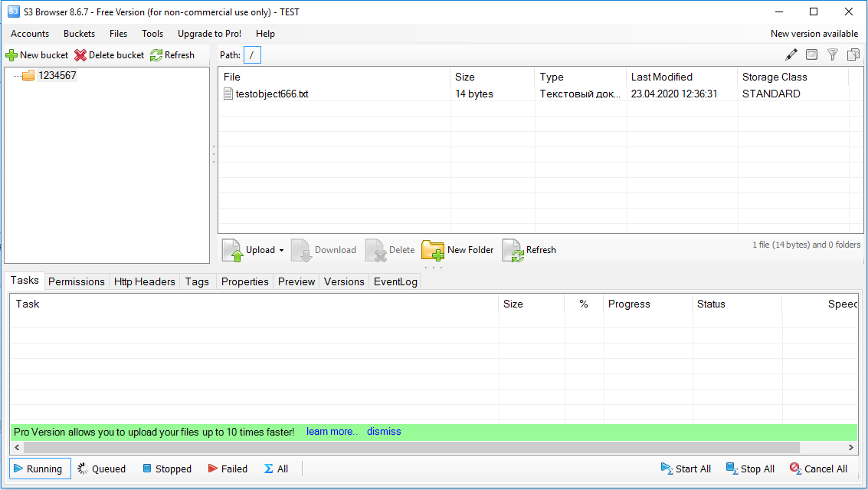Open the EventLog tab
This screenshot has width=868, height=490.
pos(395,281)
